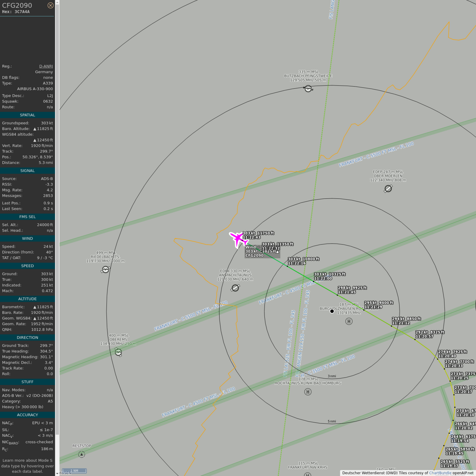Screen dimensions: 476x476
Task: Click the 11:22:00 track point label
Action: point(323,279)
